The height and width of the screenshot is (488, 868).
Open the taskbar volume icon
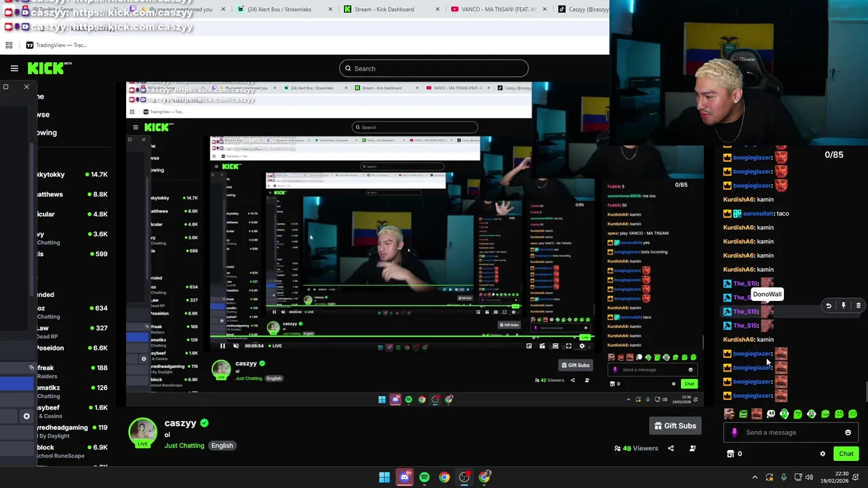pos(809,477)
